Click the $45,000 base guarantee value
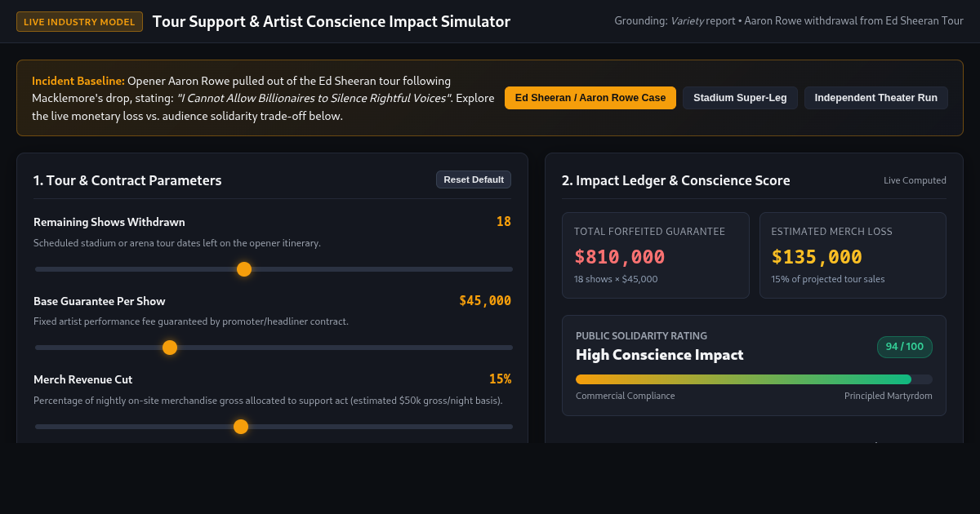 [x=485, y=300]
